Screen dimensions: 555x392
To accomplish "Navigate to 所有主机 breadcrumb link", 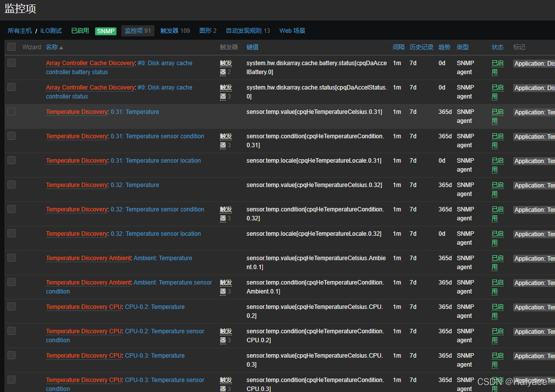I will (x=20, y=31).
